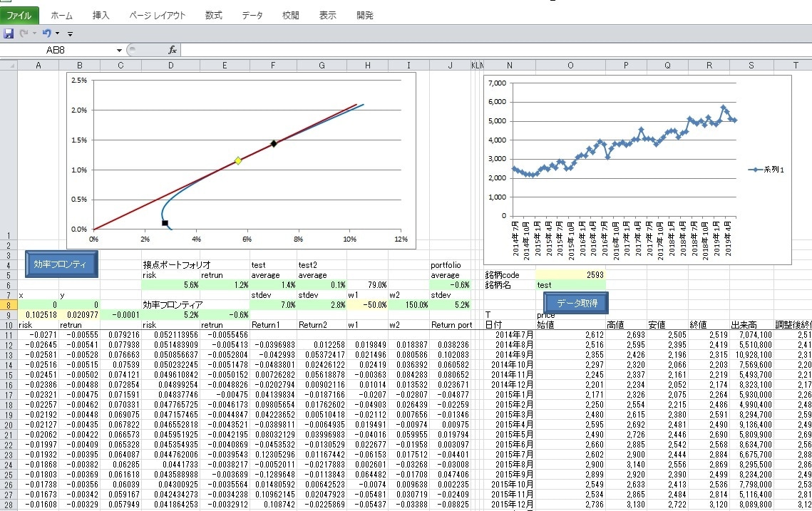Select column D header
812x511 pixels.
170,66
